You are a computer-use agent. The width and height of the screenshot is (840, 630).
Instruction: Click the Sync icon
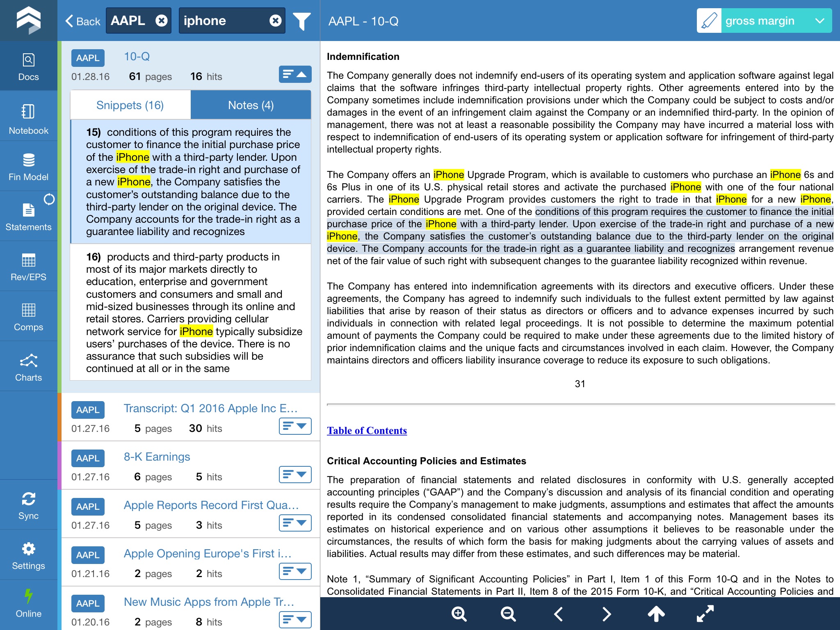pyautogui.click(x=28, y=499)
